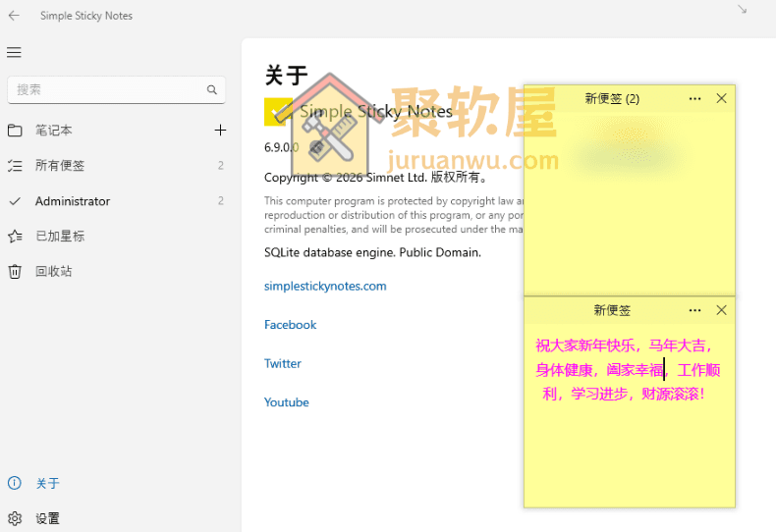The image size is (776, 532).
Task: Open the Facebook link
Action: pyautogui.click(x=290, y=325)
